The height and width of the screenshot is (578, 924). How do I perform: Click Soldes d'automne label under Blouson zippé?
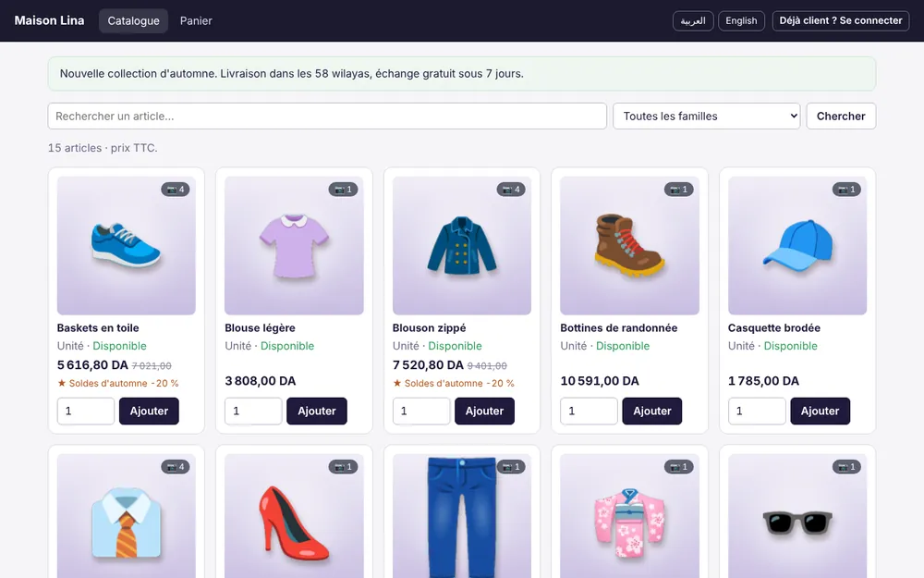453,384
